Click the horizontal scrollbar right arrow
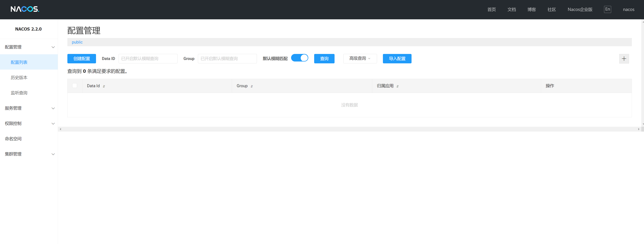Image resolution: width=644 pixels, height=244 pixels. tap(638, 129)
